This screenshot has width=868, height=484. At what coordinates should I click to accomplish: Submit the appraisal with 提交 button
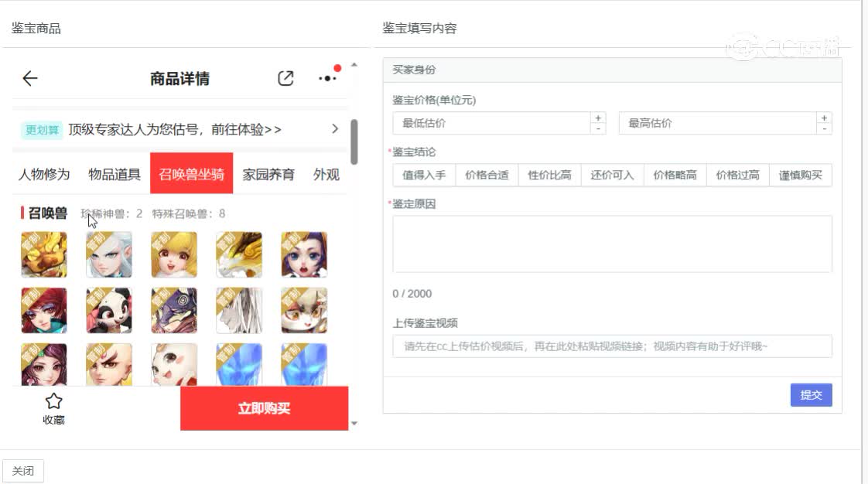coord(811,394)
